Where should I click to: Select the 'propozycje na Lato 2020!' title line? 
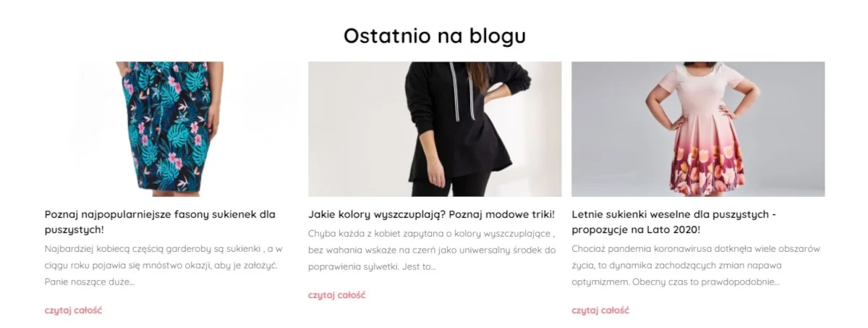coord(636,230)
